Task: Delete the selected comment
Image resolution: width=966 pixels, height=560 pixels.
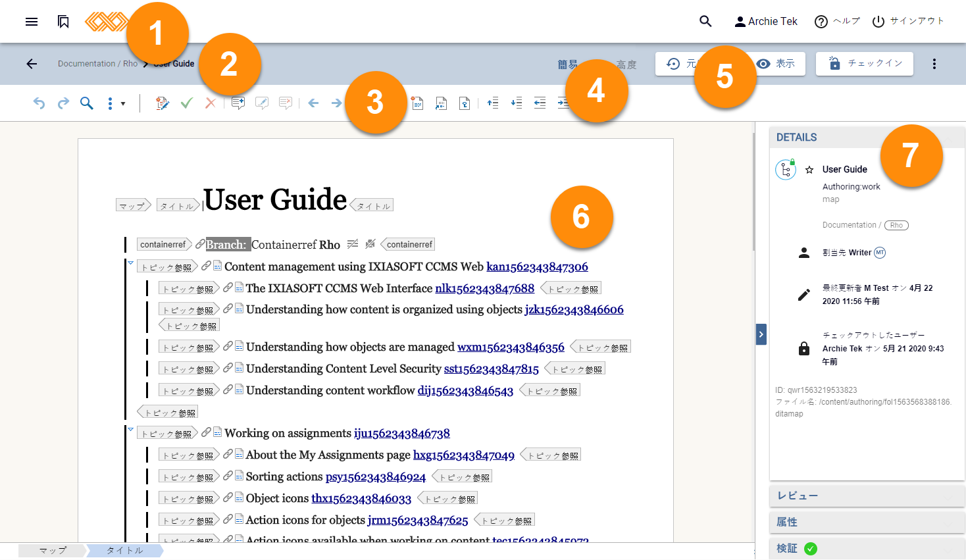Action: pyautogui.click(x=286, y=103)
